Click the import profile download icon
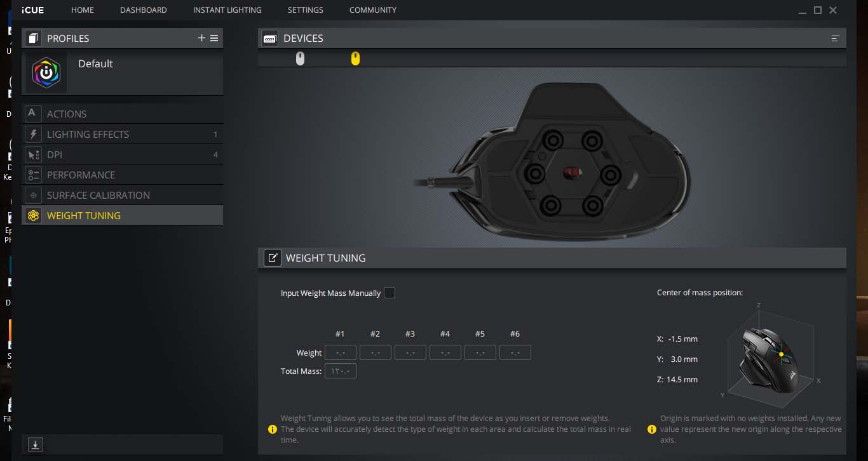 36,444
